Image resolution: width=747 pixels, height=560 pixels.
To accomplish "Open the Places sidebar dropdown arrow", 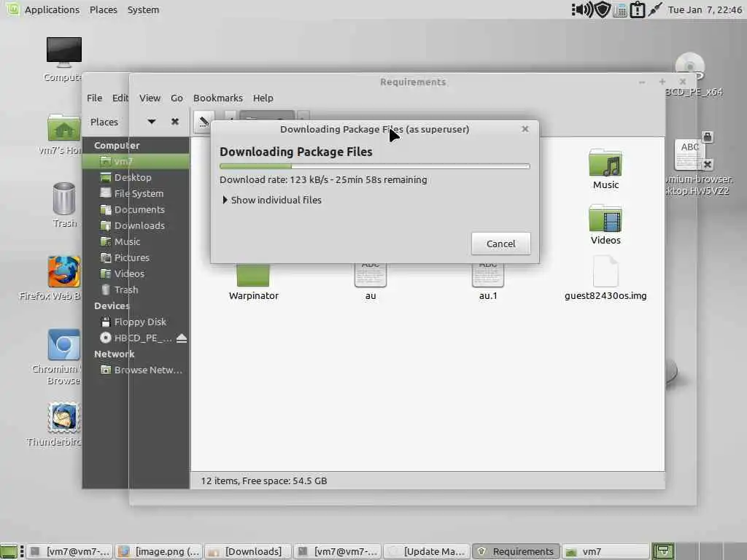I will click(x=152, y=122).
